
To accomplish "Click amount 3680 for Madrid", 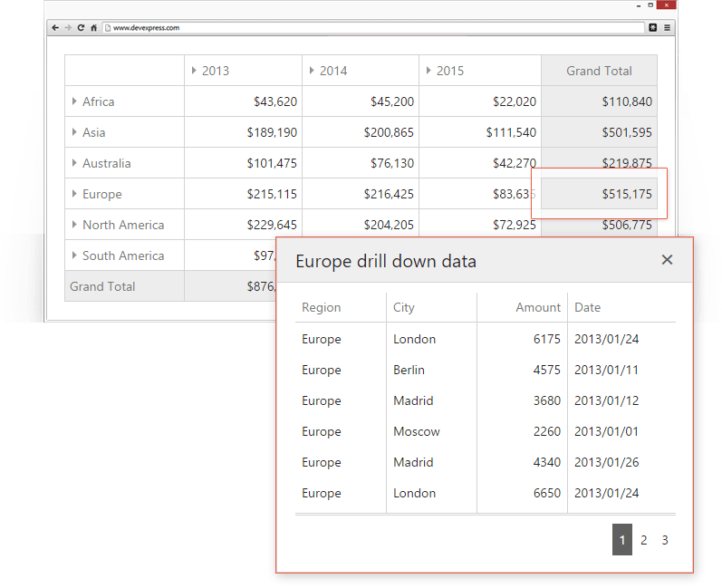I will [522, 400].
